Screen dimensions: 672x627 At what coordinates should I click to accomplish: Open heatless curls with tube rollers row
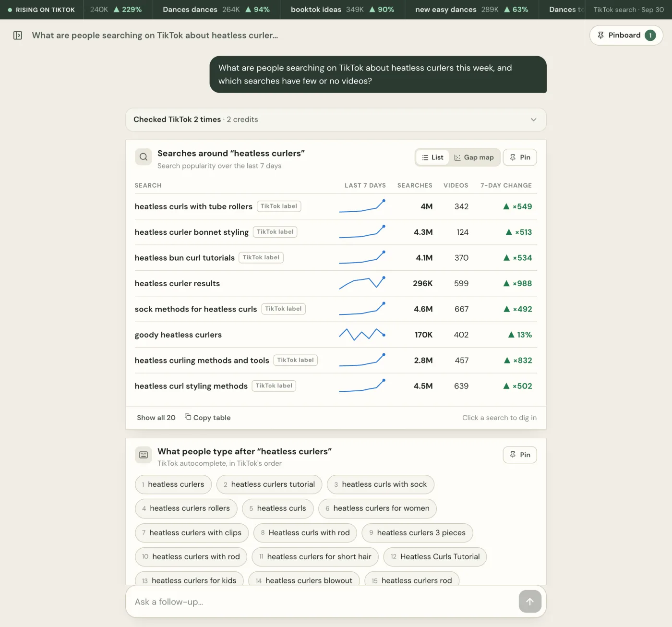[x=336, y=206]
